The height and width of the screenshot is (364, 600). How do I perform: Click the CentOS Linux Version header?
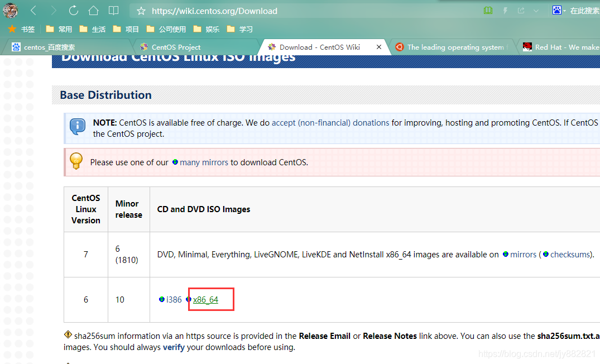coord(86,209)
